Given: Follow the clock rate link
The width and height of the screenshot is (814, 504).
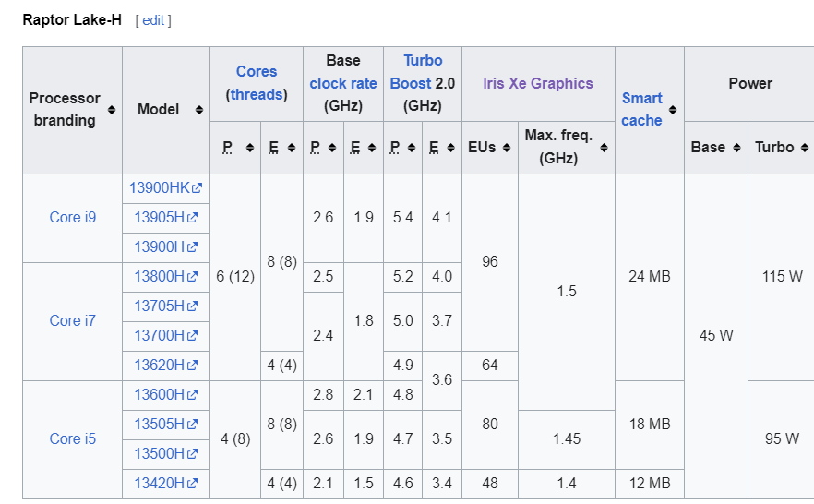Looking at the screenshot, I should point(343,83).
